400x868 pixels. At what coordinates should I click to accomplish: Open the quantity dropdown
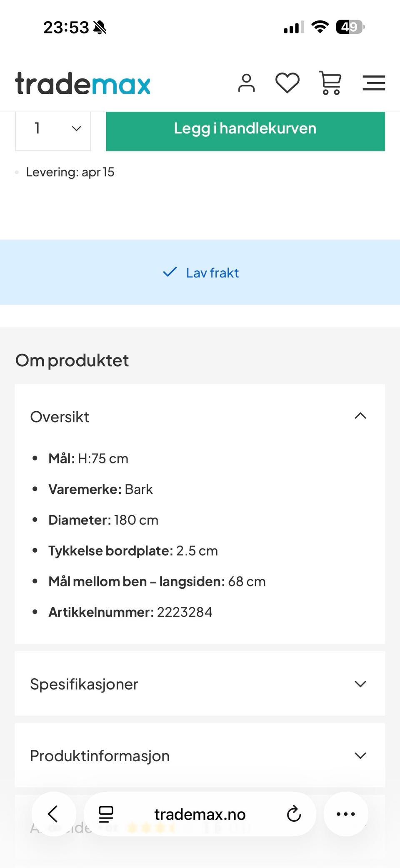(x=53, y=128)
